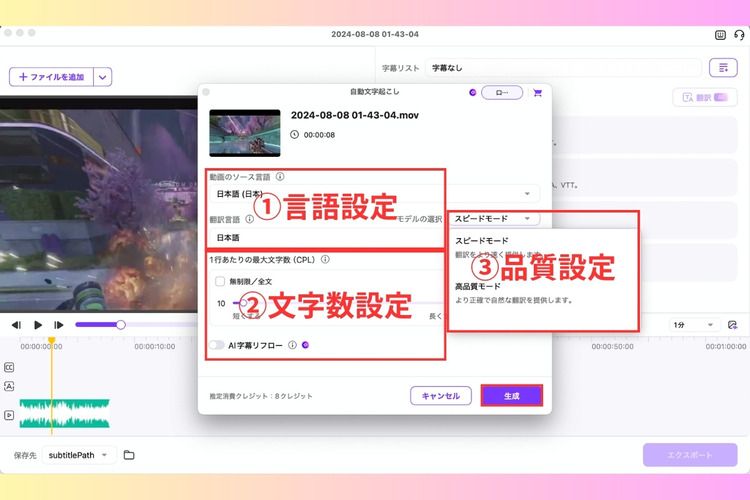The height and width of the screenshot is (500, 750).
Task: Click the green audio waveform clip
Action: tap(65, 413)
